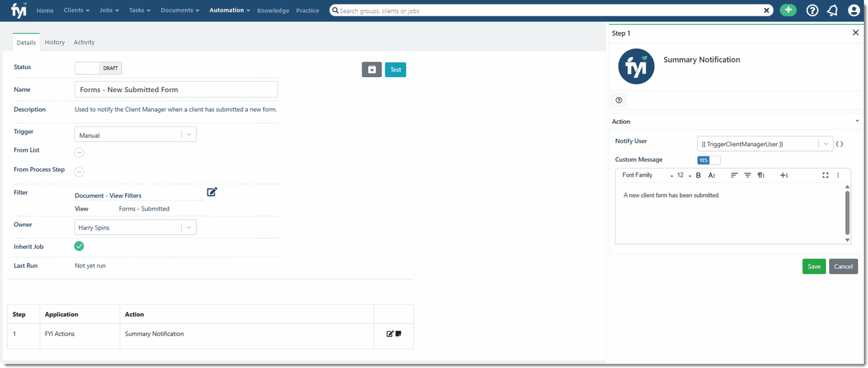Open the text alignment options
This screenshot has width=868, height=368.
[x=734, y=176]
